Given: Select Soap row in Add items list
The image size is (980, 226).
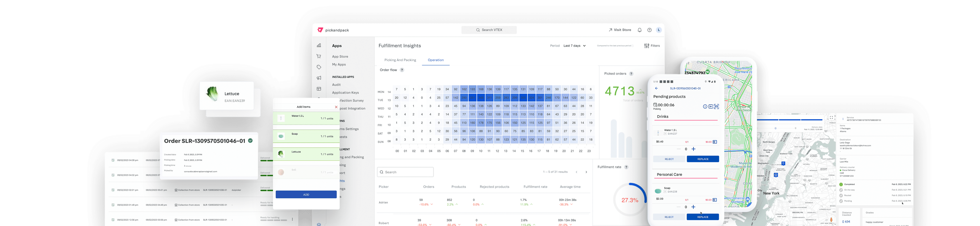Looking at the screenshot, I should coord(306,136).
